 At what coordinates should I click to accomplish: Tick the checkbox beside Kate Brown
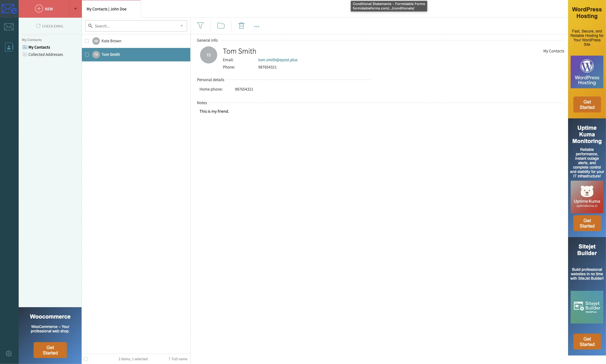click(x=87, y=41)
